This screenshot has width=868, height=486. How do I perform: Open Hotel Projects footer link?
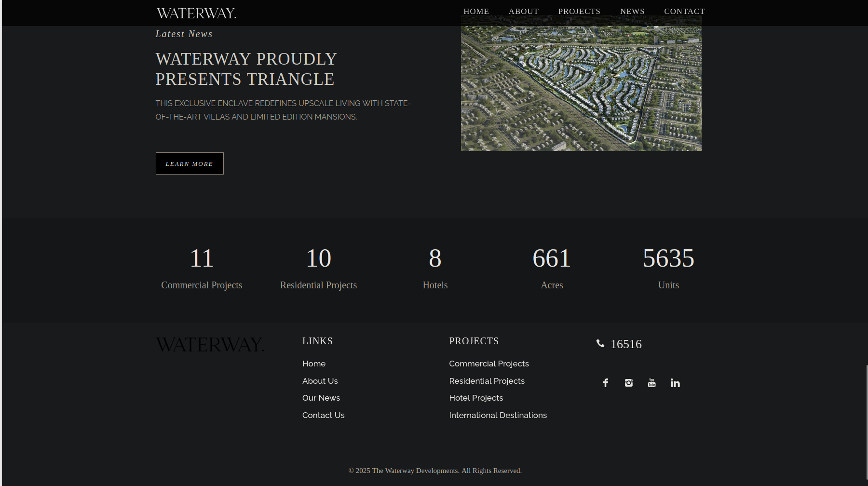click(x=476, y=398)
